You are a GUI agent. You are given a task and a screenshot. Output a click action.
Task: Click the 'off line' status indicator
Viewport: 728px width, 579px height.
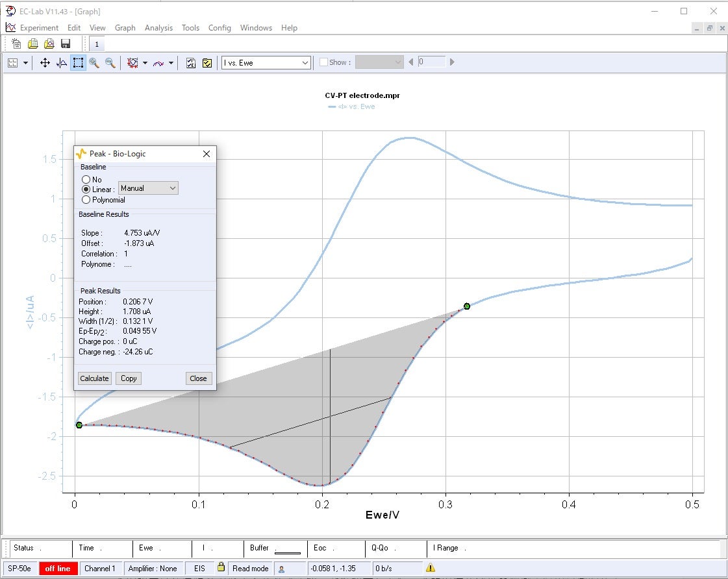point(58,569)
